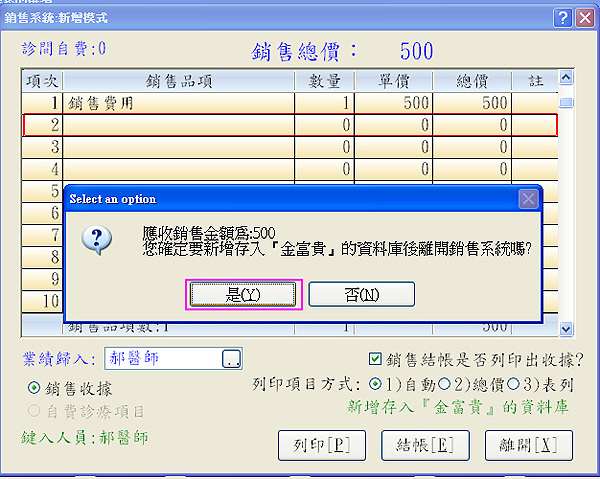Click the help question mark in title bar

coord(563,18)
